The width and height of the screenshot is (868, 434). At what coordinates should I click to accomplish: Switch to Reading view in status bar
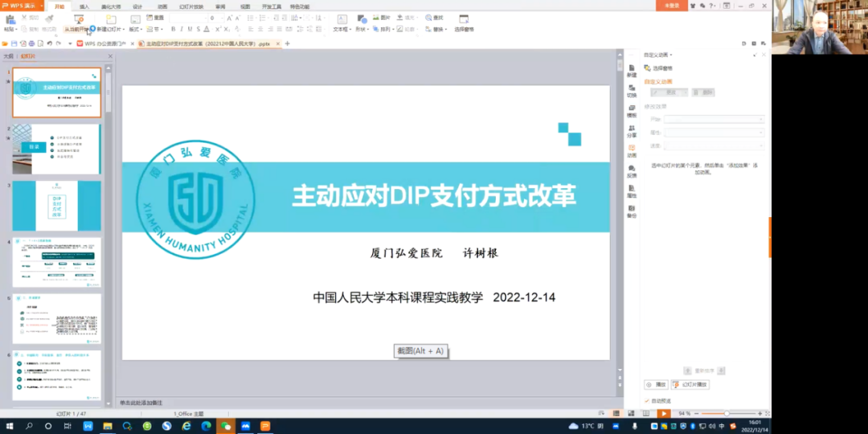[645, 414]
